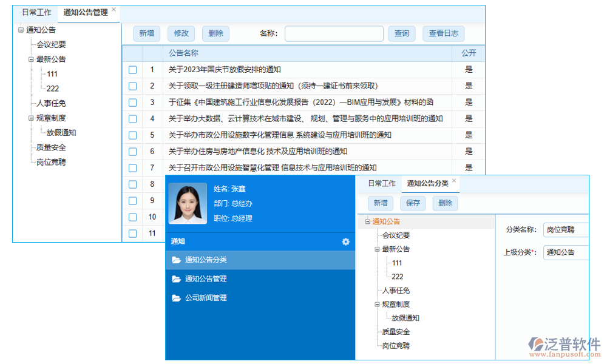Click the 查询 search button
The height and width of the screenshot is (364, 607).
pyautogui.click(x=401, y=33)
